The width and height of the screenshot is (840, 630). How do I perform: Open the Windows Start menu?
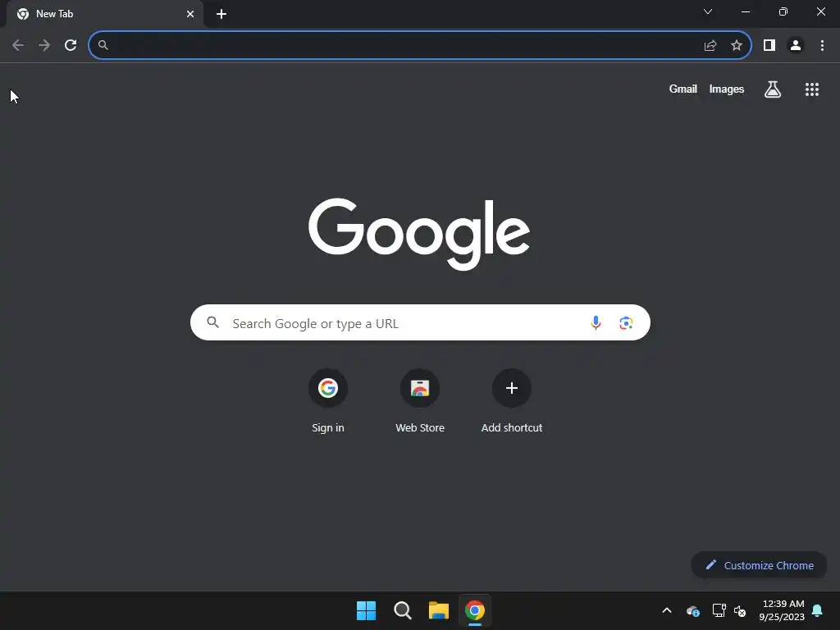point(367,610)
